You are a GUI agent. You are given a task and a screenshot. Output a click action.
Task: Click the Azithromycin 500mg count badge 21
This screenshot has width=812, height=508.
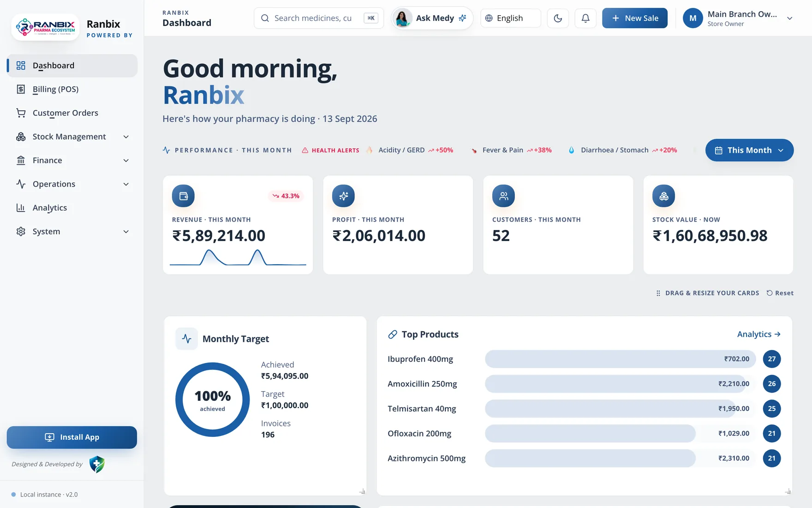tap(772, 458)
